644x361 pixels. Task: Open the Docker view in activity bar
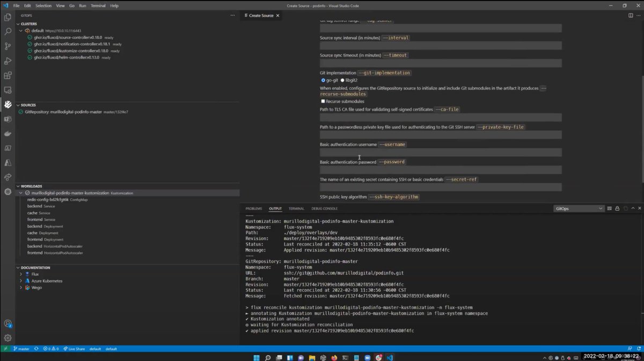pyautogui.click(x=8, y=134)
